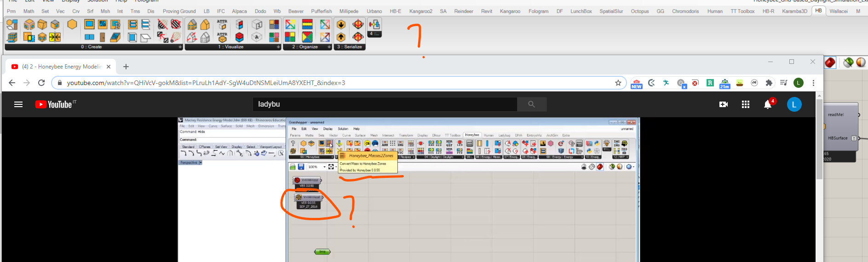Viewport: 868px width, 262px height.
Task: Expand the 0 :: Create panel plus button
Action: coord(180,47)
